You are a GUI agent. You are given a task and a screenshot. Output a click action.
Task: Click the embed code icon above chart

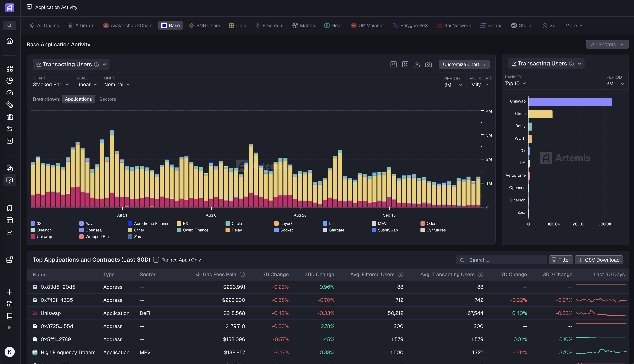pos(393,65)
